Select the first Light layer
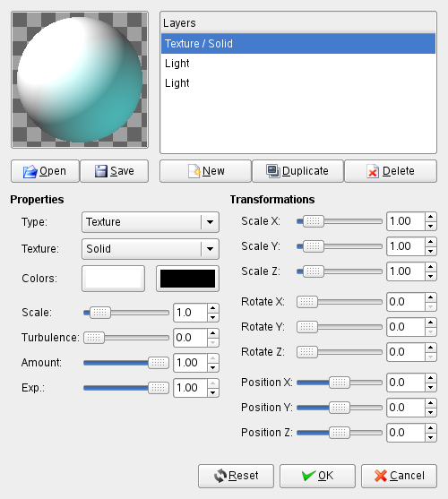The height and width of the screenshot is (499, 448). 298,64
